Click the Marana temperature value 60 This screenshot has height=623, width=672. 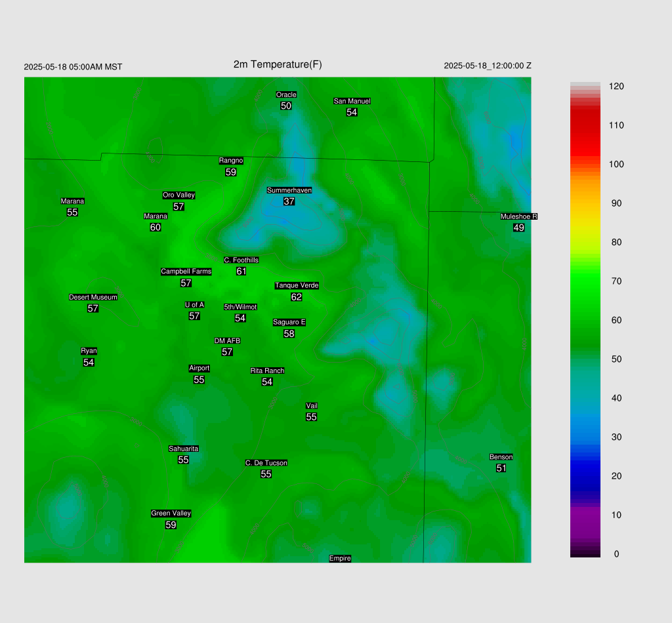156,228
